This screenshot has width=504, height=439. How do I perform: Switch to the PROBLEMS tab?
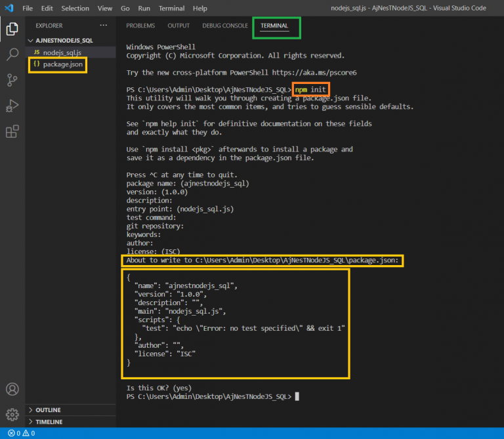[x=140, y=26]
